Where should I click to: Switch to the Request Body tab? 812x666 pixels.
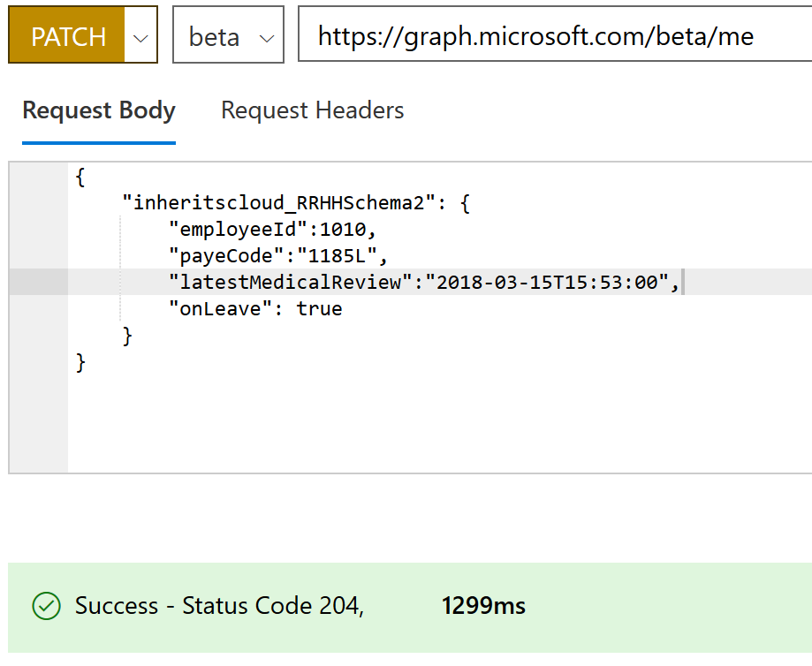pyautogui.click(x=99, y=110)
